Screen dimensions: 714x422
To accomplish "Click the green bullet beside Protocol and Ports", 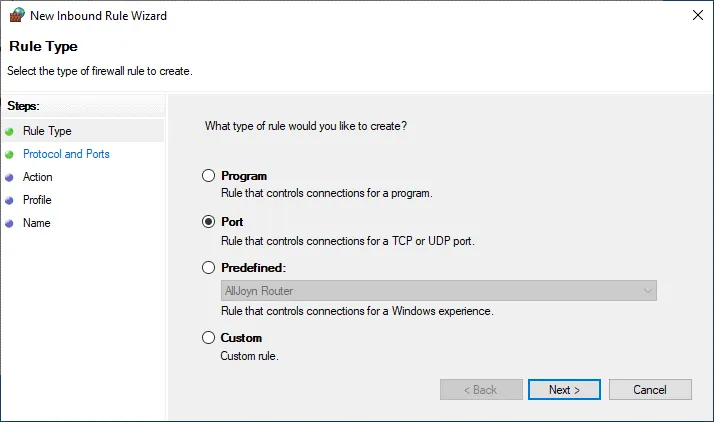I will pyautogui.click(x=10, y=154).
